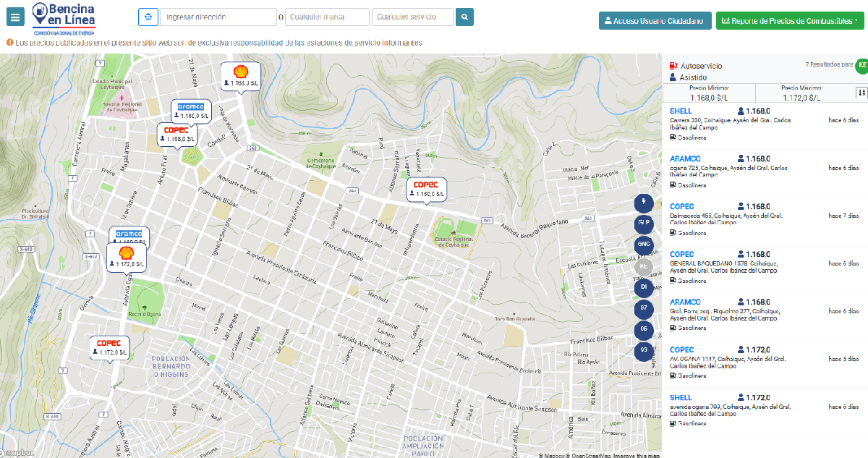Image resolution: width=868 pixels, height=458 pixels.
Task: Open the Copec map marker priced 1.172
Action: 109,347
